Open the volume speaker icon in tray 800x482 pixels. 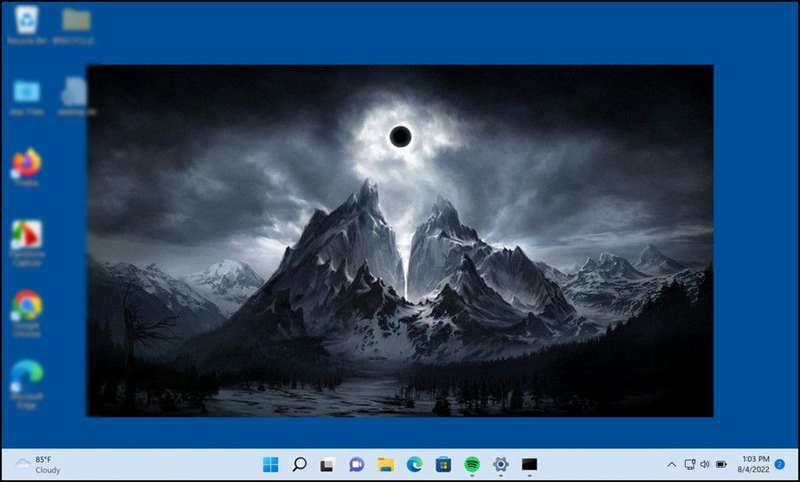click(705, 464)
